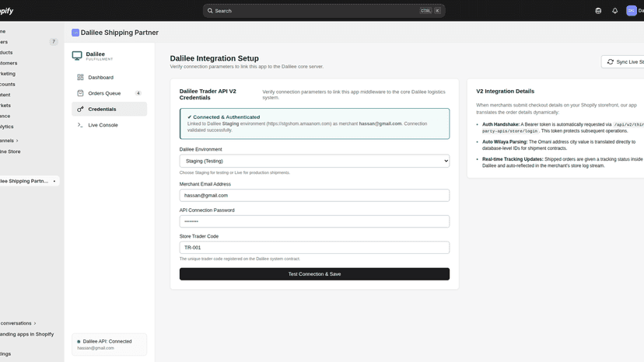Screen dimensions: 644x362
Task: Click Test Connection & Save button
Action: coord(314,273)
